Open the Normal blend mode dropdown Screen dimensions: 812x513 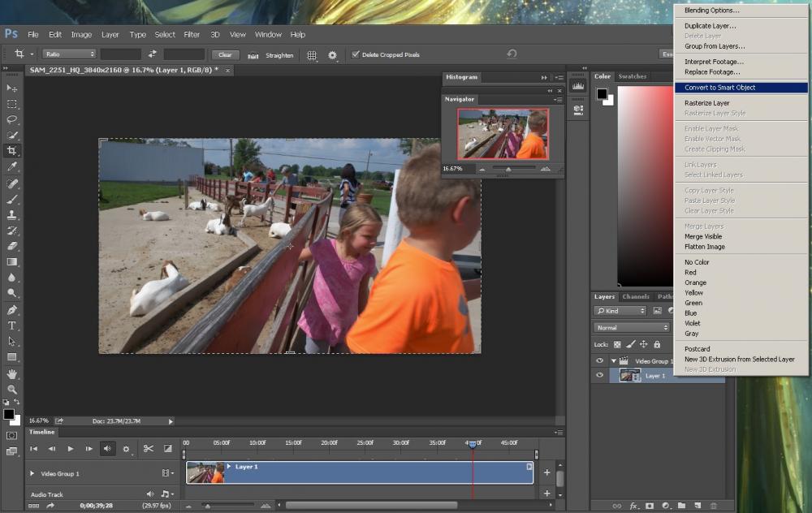[632, 328]
